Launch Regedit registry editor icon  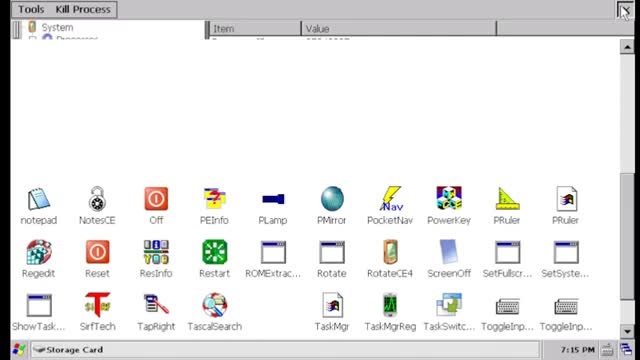39,252
